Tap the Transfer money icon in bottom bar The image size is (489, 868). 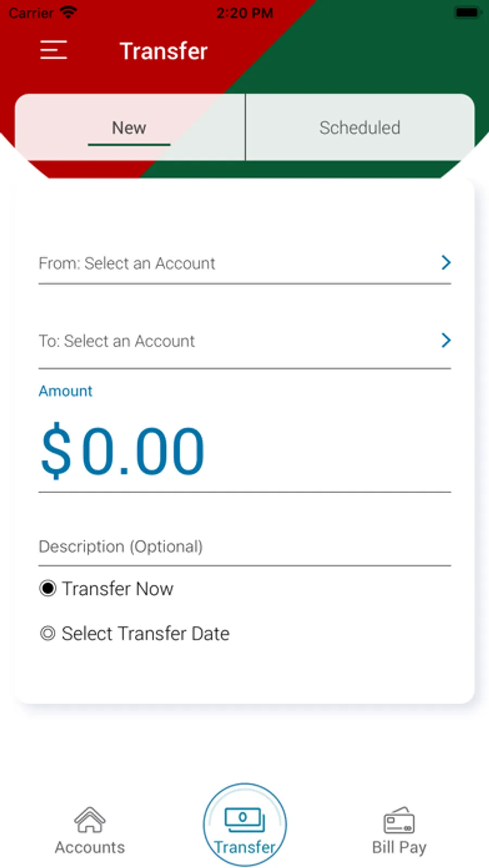244,820
